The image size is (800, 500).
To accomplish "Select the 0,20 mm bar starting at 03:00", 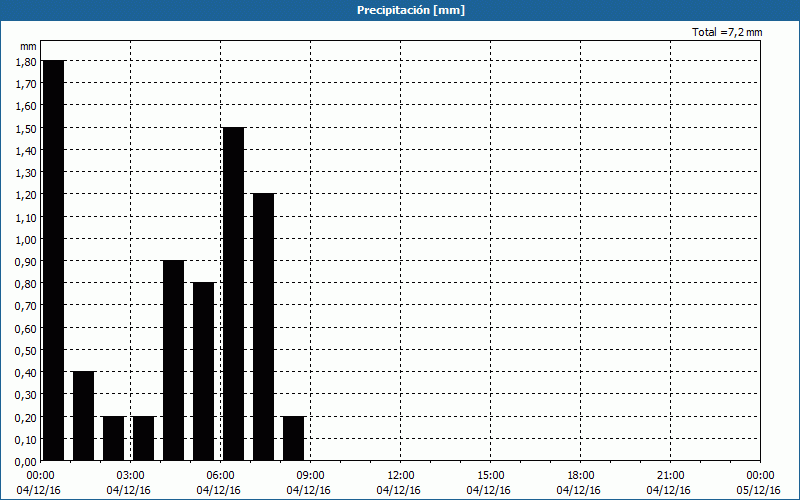I will (x=143, y=438).
